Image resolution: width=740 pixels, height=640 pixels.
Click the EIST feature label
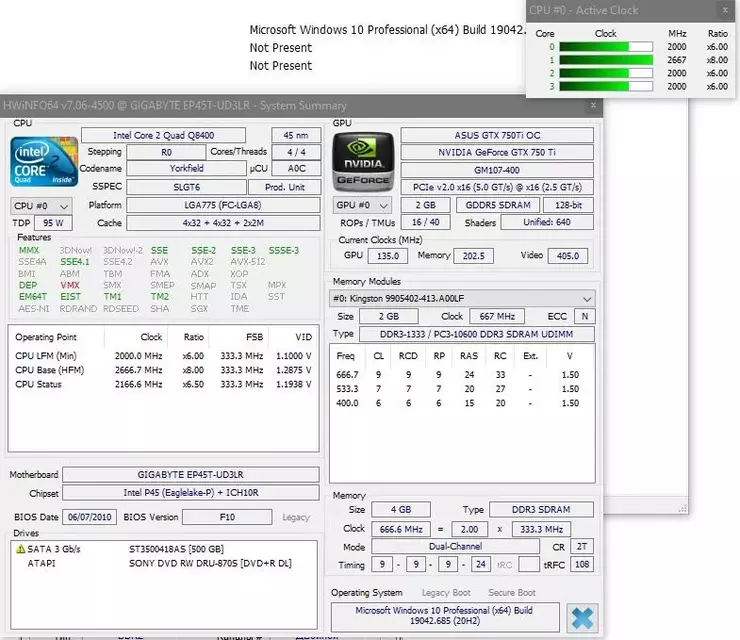(x=70, y=296)
